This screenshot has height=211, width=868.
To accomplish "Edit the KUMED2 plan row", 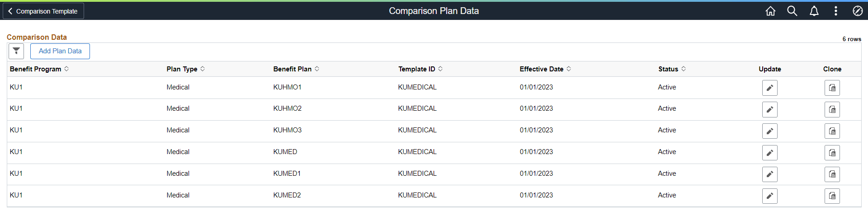I will 769,196.
